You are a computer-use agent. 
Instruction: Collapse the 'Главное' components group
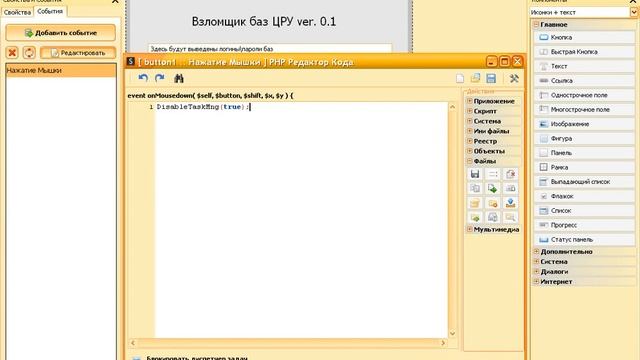pos(536,24)
